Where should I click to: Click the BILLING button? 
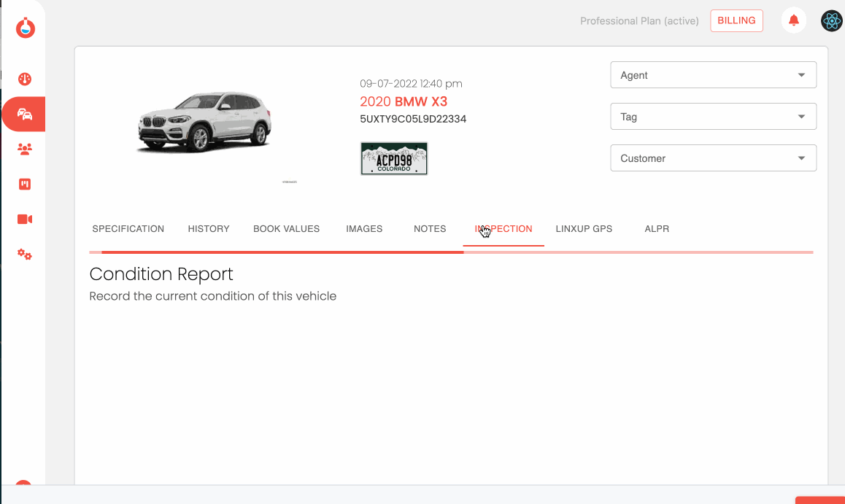[736, 20]
